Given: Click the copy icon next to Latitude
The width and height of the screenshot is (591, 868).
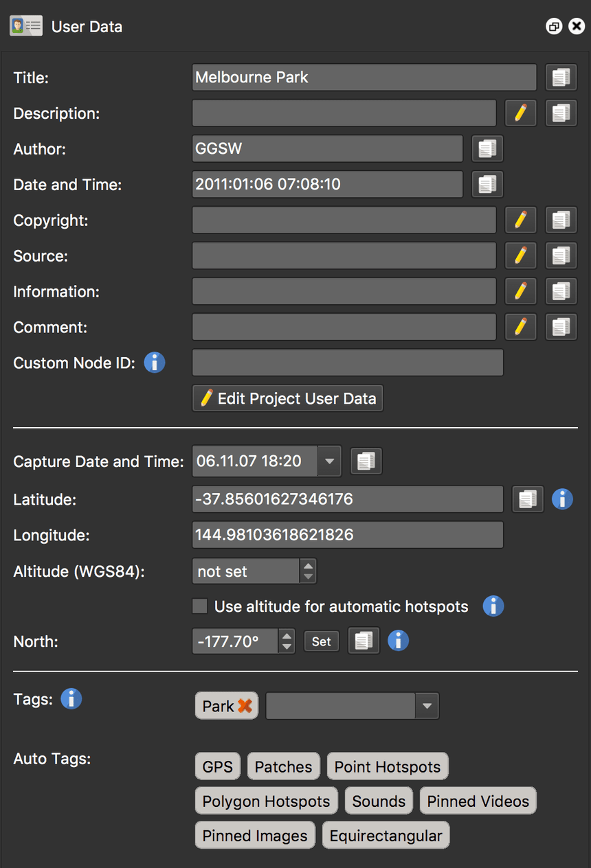Looking at the screenshot, I should pos(528,499).
